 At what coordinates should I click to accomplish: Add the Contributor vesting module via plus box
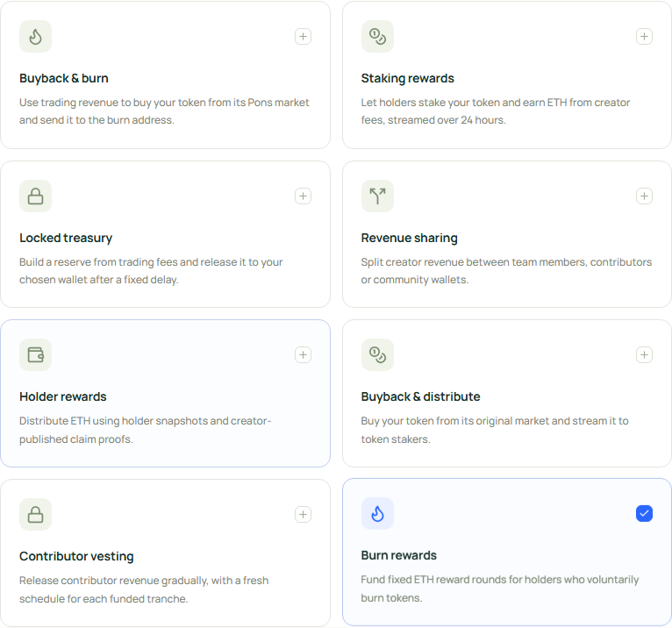click(x=303, y=515)
